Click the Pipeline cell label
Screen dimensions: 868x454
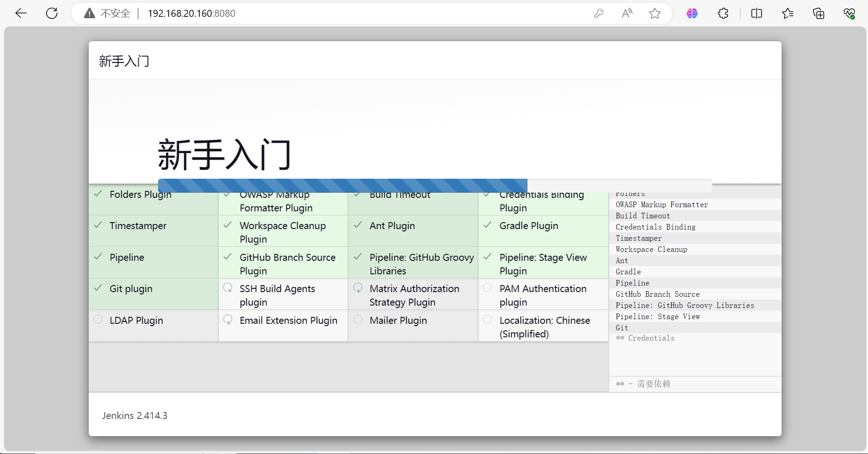point(127,258)
